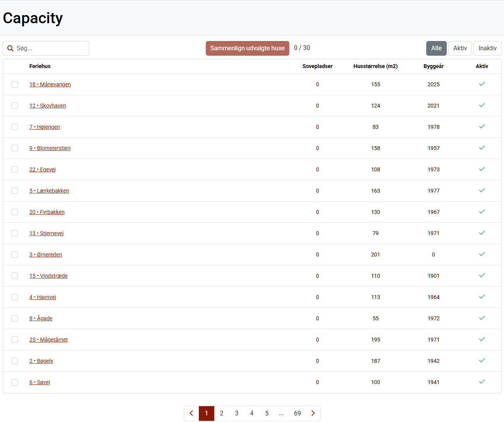The image size is (504, 422).
Task: Open the 12 Skovhaven house link
Action: tap(48, 106)
